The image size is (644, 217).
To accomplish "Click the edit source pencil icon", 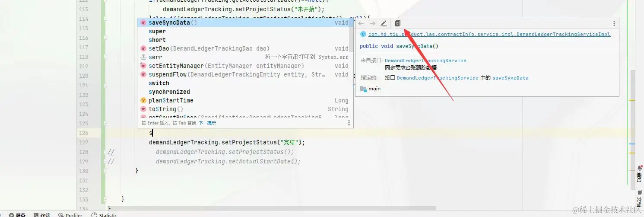I will point(384,23).
